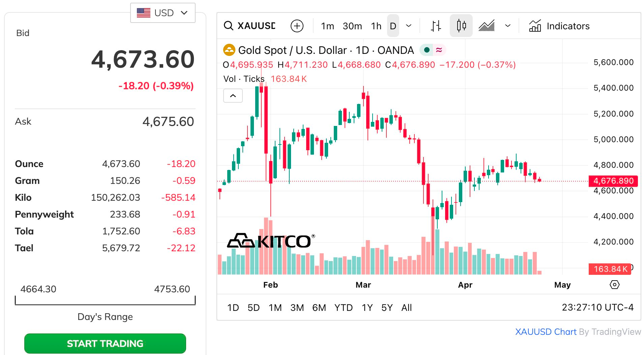644x355 pixels.
Task: Toggle the market status green dot indicator
Action: pyautogui.click(x=427, y=50)
